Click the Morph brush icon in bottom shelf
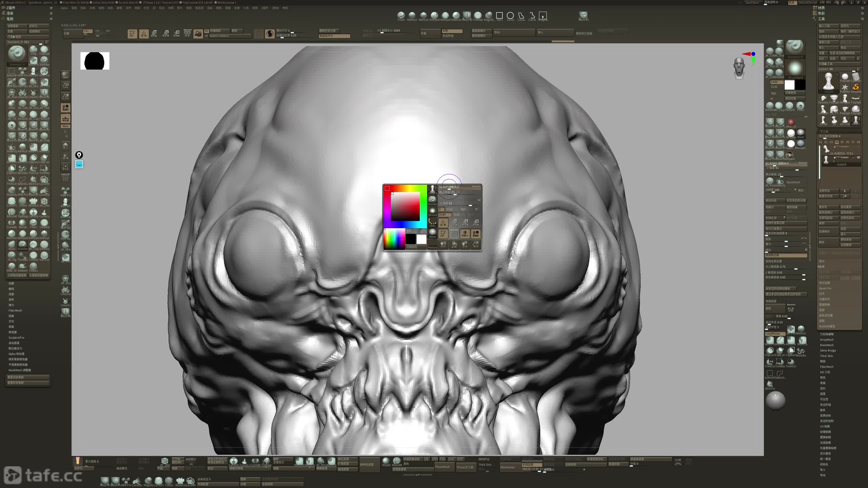 386,462
